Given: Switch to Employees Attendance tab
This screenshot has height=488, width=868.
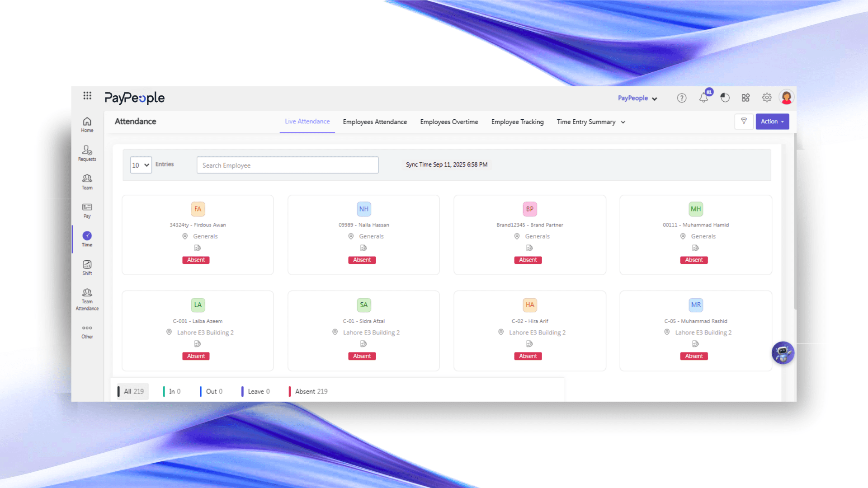Looking at the screenshot, I should point(375,122).
